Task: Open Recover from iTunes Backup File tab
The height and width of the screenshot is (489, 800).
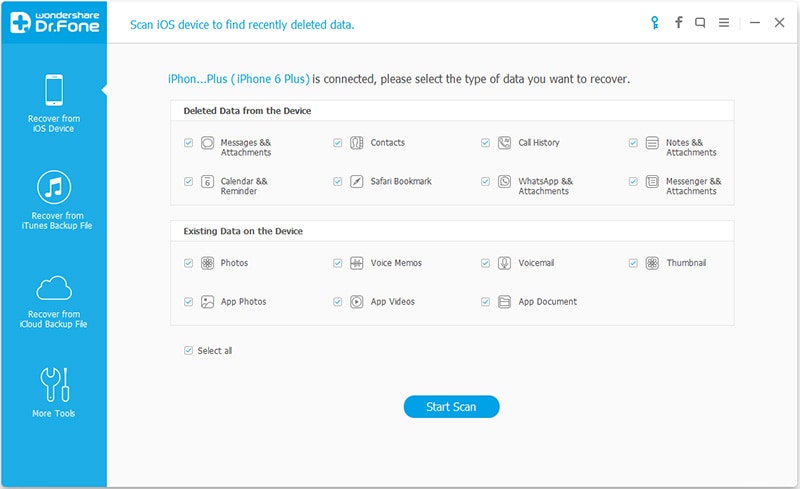Action: [x=53, y=200]
